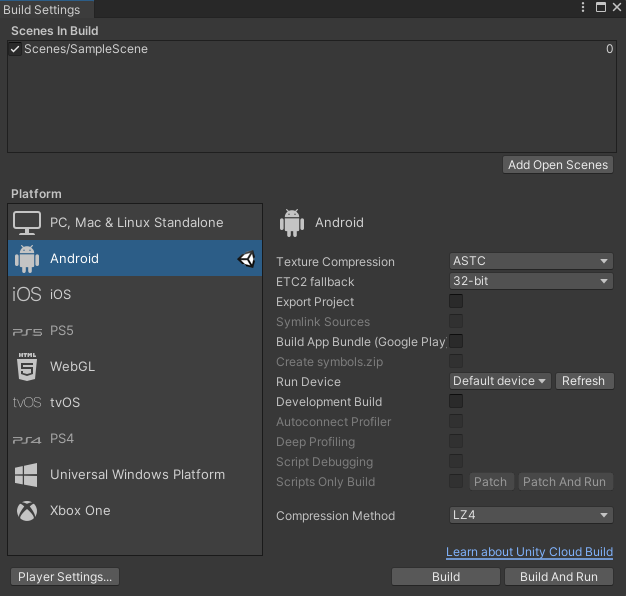Viewport: 626px width, 596px height.
Task: Select the PS5 platform row
Action: click(x=135, y=331)
